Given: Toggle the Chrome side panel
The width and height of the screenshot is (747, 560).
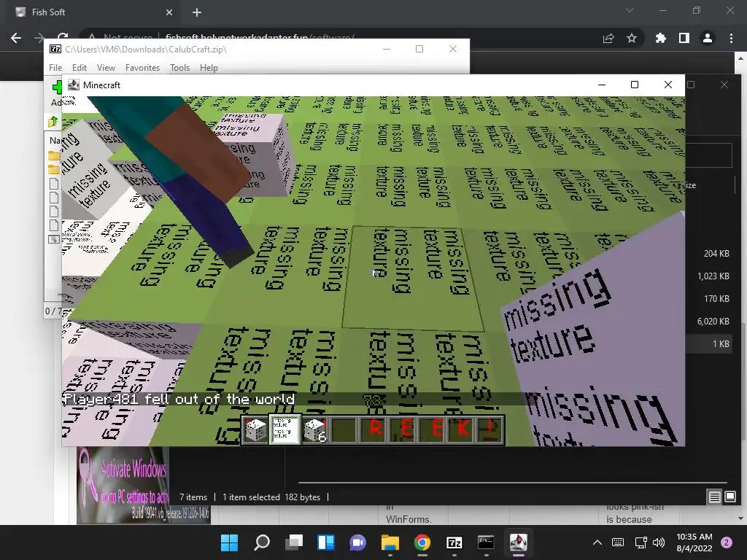Looking at the screenshot, I should pos(684,38).
